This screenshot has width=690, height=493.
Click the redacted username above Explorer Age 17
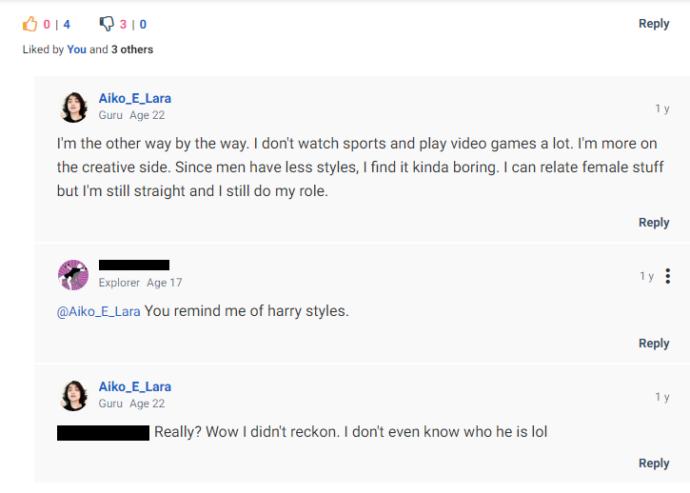click(x=134, y=265)
